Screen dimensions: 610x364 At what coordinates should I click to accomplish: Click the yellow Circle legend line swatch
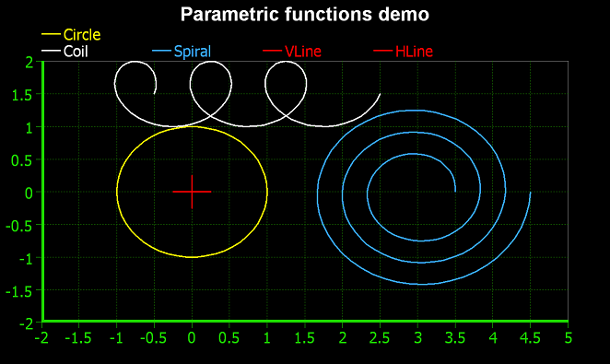point(51,35)
